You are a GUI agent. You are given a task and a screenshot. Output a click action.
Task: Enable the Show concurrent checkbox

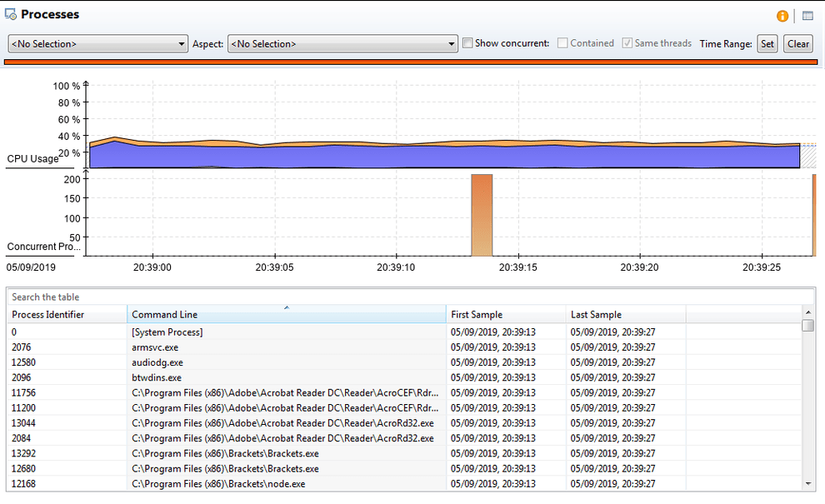coord(467,42)
